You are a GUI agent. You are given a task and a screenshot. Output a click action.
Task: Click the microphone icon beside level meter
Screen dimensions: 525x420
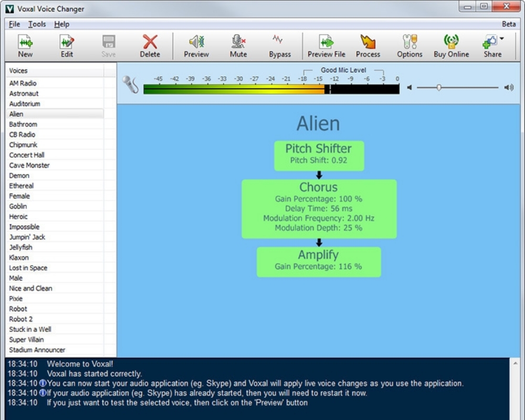click(130, 85)
